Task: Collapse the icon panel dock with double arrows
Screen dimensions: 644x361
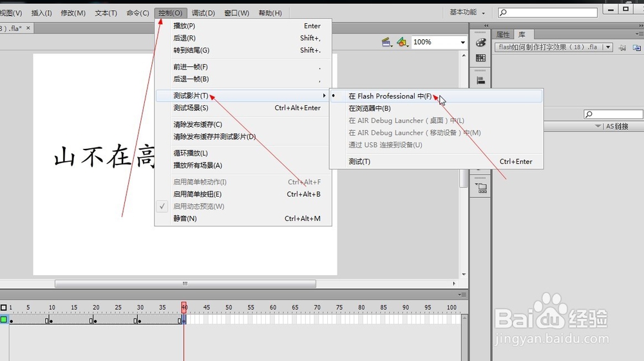Action: click(x=486, y=26)
